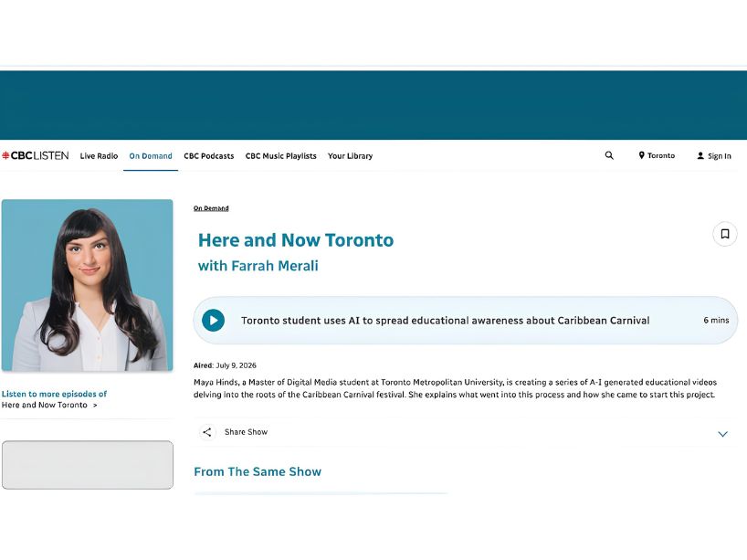747x560 pixels.
Task: Open CBC Podcasts in the navigation
Action: point(208,156)
